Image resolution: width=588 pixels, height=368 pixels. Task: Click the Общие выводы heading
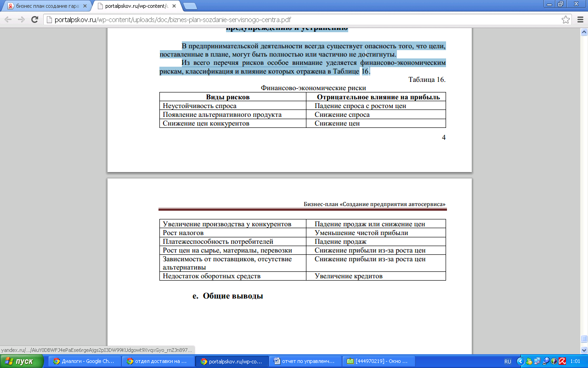[x=233, y=296]
